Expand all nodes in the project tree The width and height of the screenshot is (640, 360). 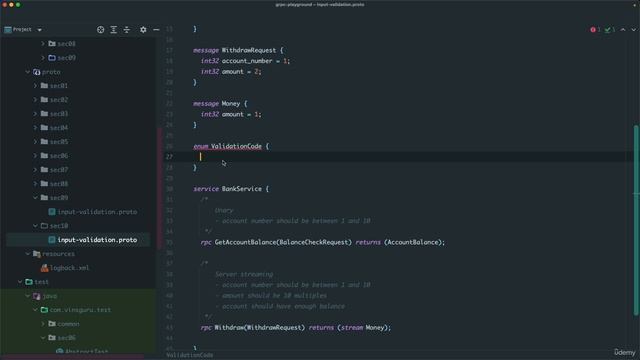(113, 29)
